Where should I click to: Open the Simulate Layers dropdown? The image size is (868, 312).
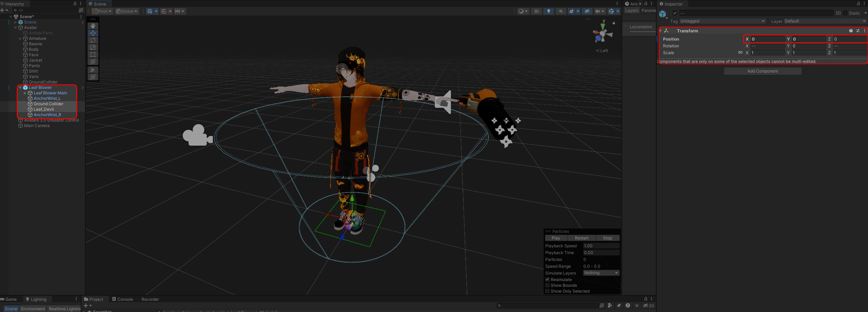point(601,273)
